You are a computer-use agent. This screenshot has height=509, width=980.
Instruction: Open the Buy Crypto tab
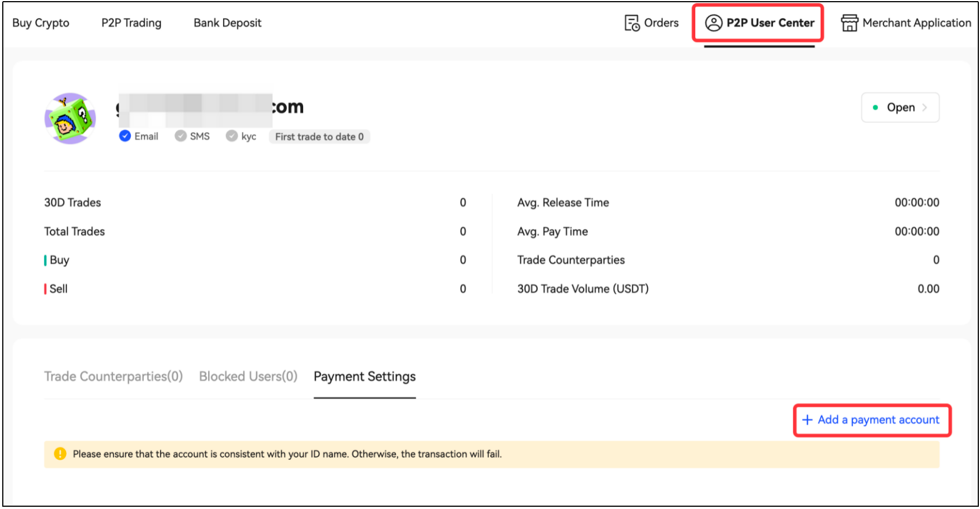pyautogui.click(x=41, y=23)
